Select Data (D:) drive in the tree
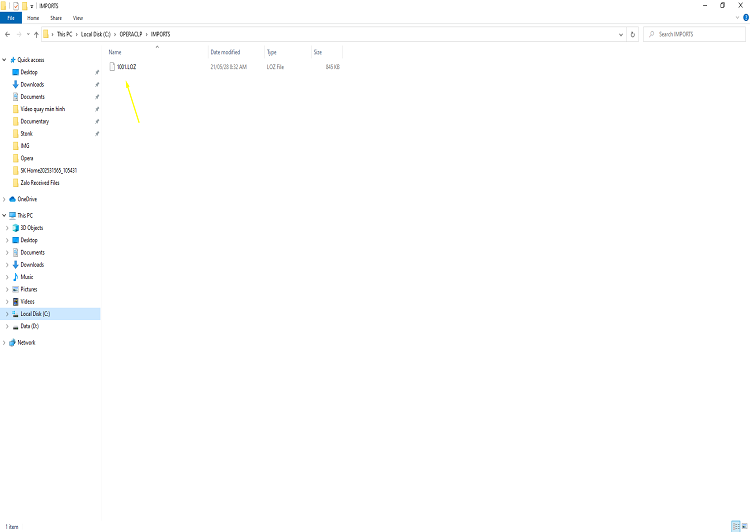The height and width of the screenshot is (532, 750). [x=30, y=326]
